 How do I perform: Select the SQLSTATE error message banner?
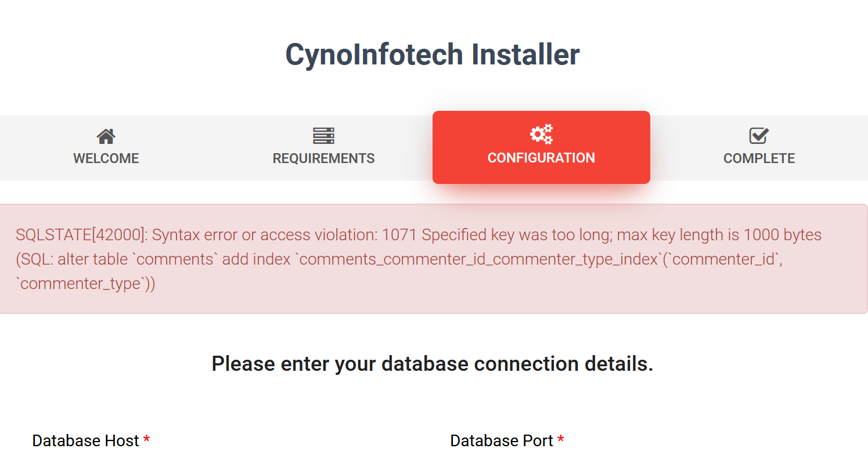click(419, 258)
